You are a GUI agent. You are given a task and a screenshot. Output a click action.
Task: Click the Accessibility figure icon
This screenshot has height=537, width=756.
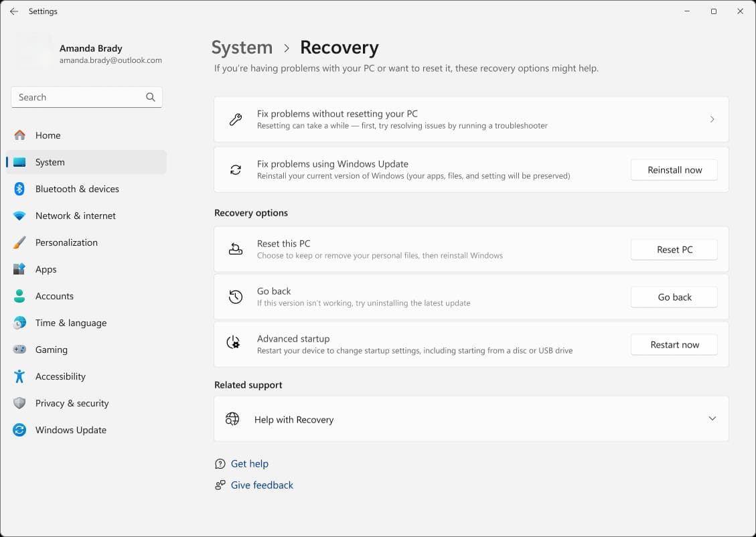(19, 376)
